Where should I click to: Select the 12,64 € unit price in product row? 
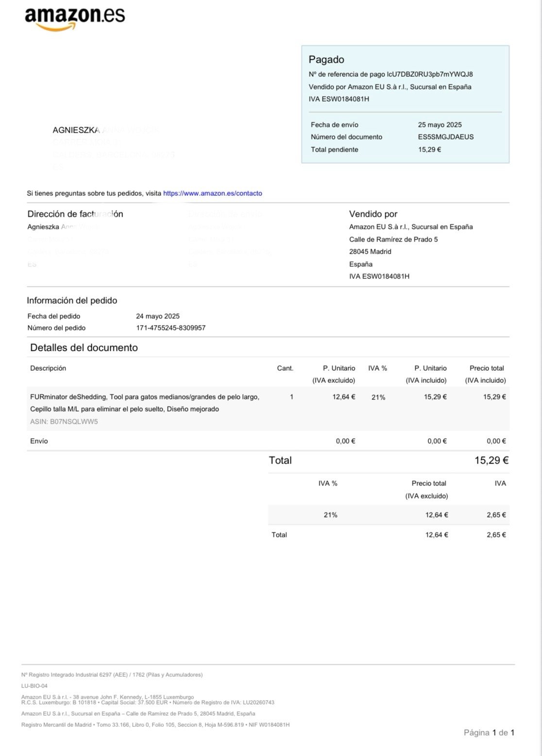[344, 397]
